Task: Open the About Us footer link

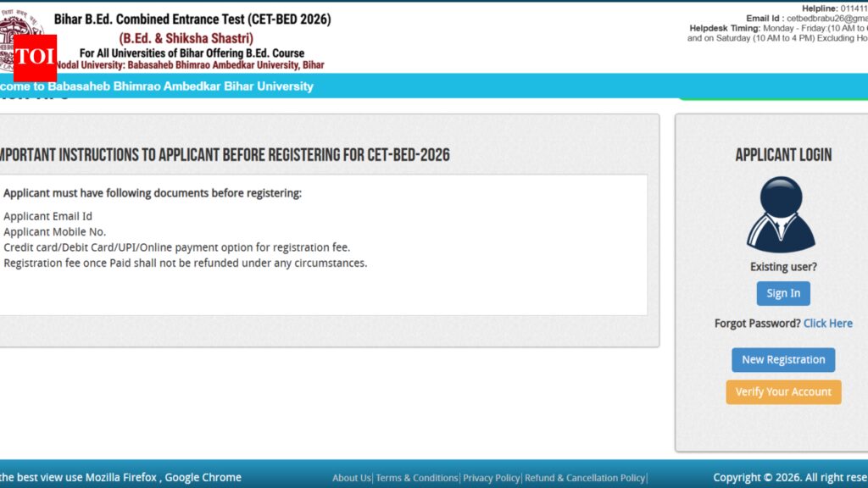Action: pos(351,478)
